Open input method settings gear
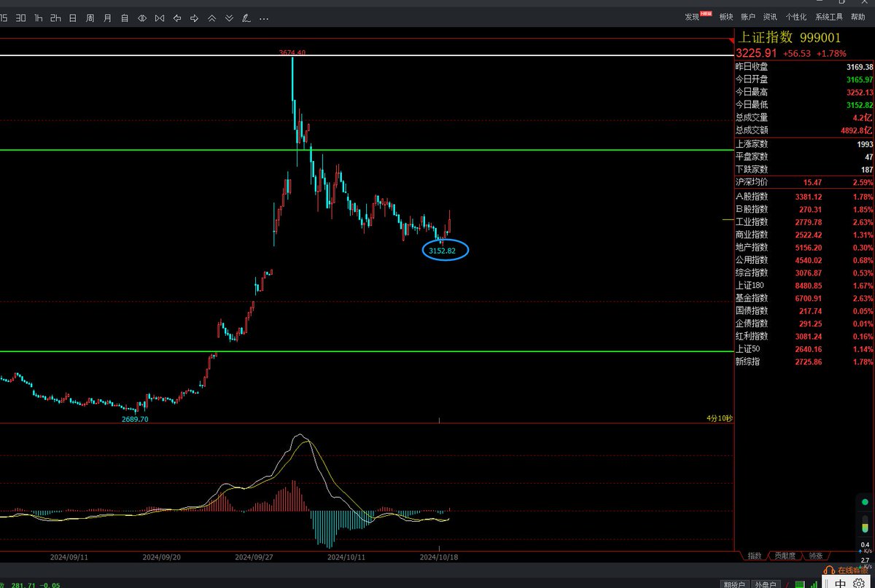The image size is (875, 588). pos(859,584)
